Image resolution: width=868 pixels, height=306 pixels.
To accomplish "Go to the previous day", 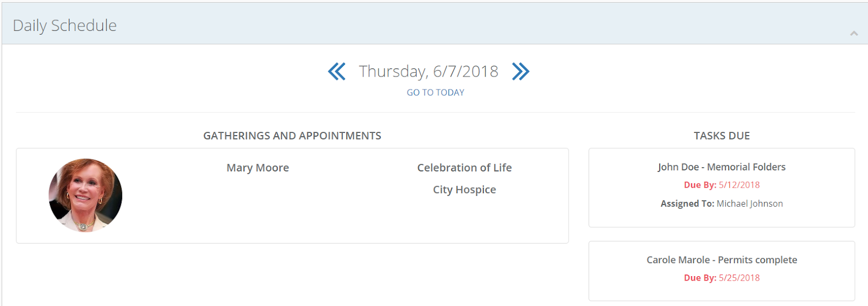I will coord(336,72).
